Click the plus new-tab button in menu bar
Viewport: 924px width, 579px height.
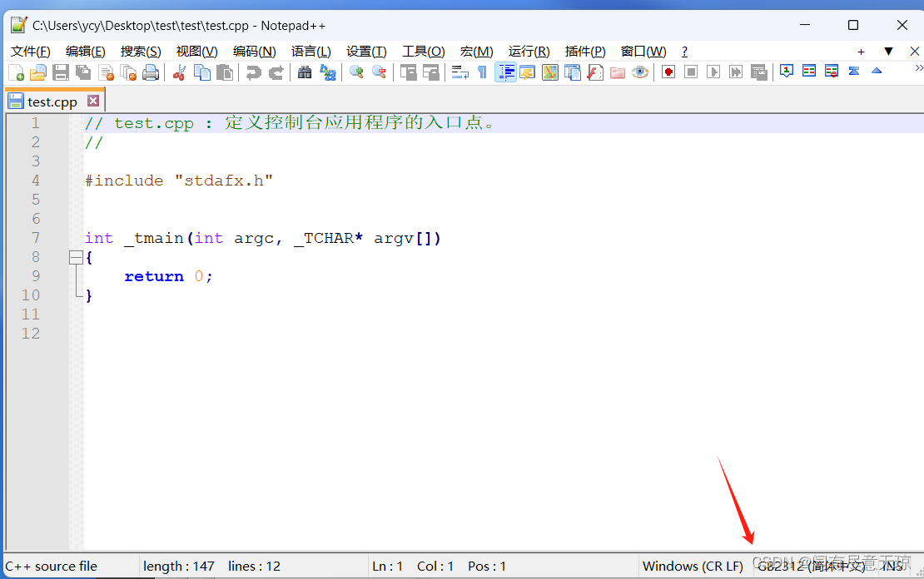pos(861,52)
